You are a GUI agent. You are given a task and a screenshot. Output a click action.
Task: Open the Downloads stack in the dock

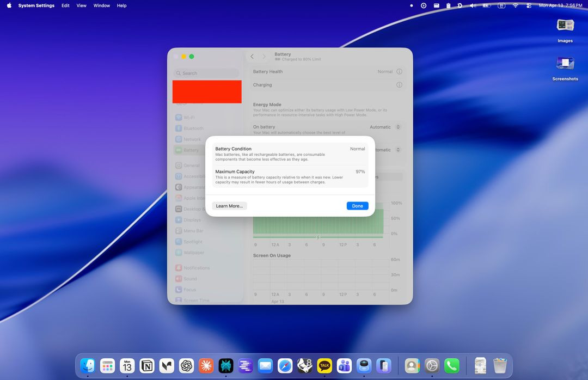point(480,366)
